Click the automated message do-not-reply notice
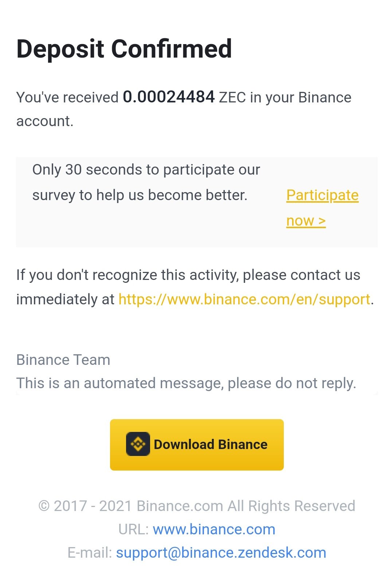The width and height of the screenshot is (392, 585). [x=186, y=383]
